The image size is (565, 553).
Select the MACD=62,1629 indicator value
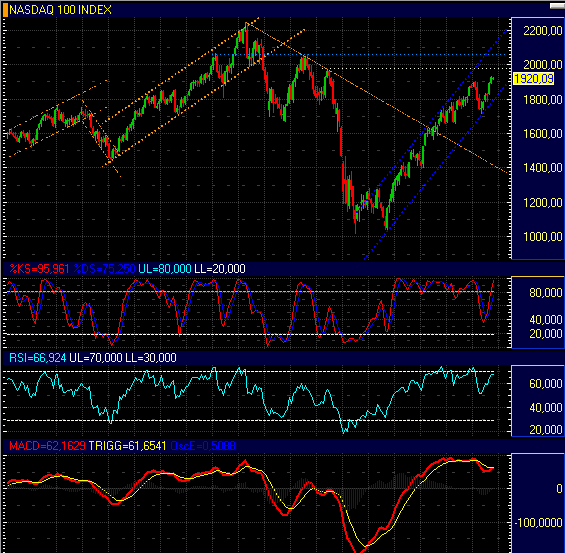tap(47, 446)
